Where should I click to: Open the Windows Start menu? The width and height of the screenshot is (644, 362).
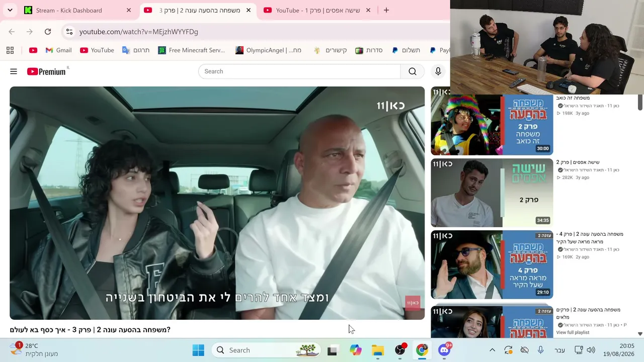tap(198, 350)
